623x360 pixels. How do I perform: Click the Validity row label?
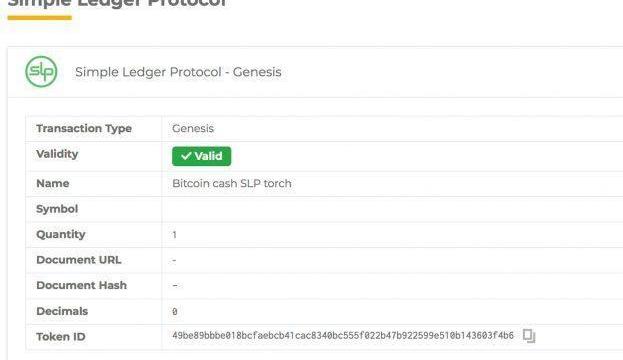tap(57, 154)
